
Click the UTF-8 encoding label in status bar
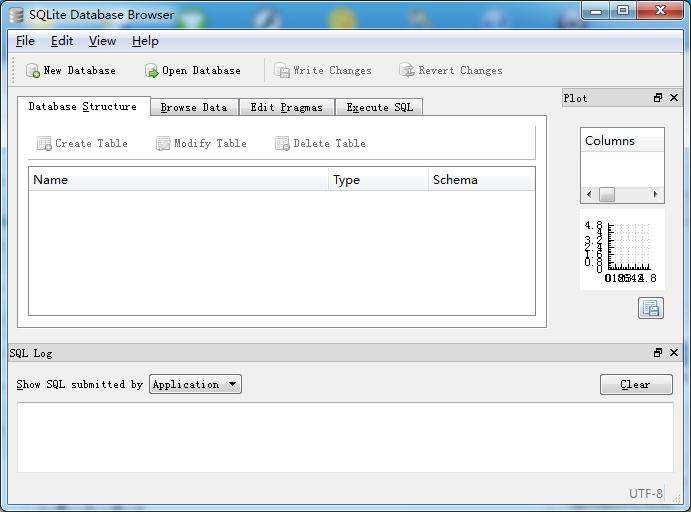coord(646,493)
